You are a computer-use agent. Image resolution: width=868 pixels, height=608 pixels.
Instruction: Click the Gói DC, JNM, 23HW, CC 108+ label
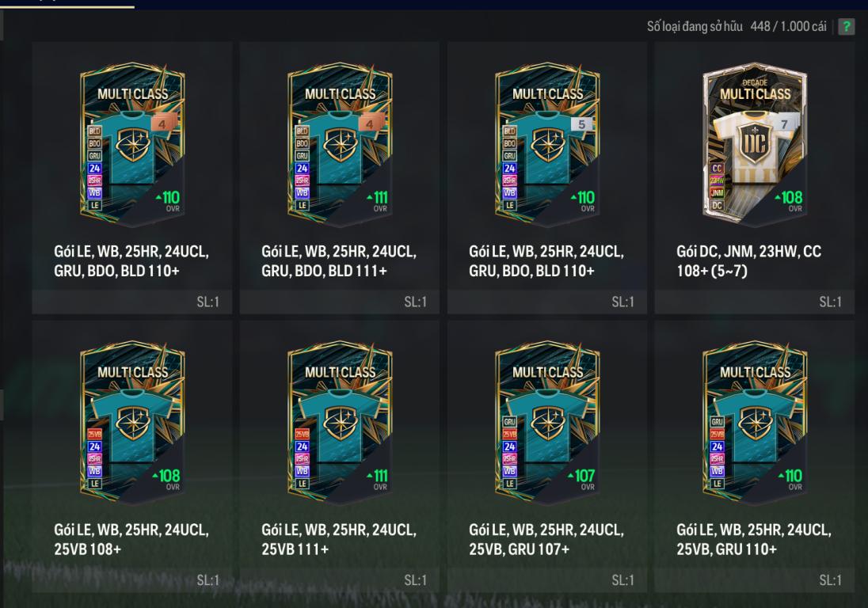click(749, 261)
